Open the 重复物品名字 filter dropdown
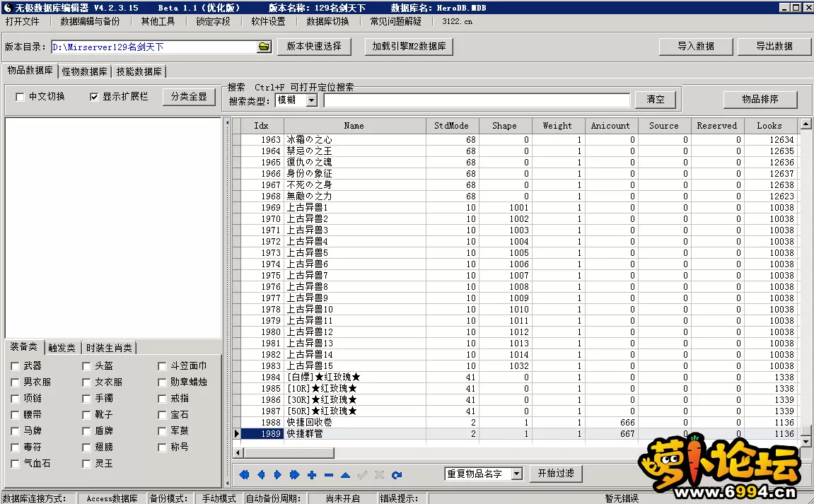The height and width of the screenshot is (504, 814). (x=516, y=474)
